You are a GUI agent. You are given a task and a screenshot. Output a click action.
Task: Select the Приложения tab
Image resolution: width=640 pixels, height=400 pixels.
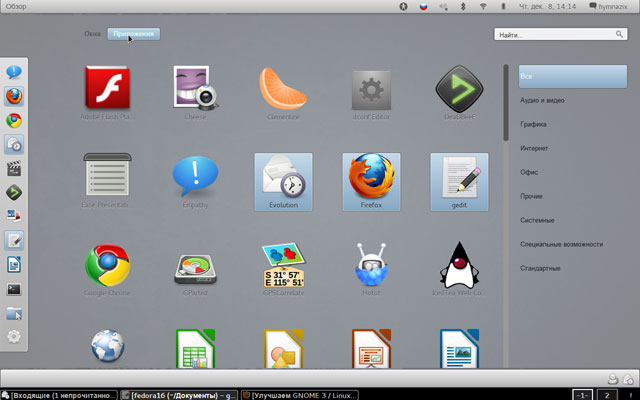133,34
